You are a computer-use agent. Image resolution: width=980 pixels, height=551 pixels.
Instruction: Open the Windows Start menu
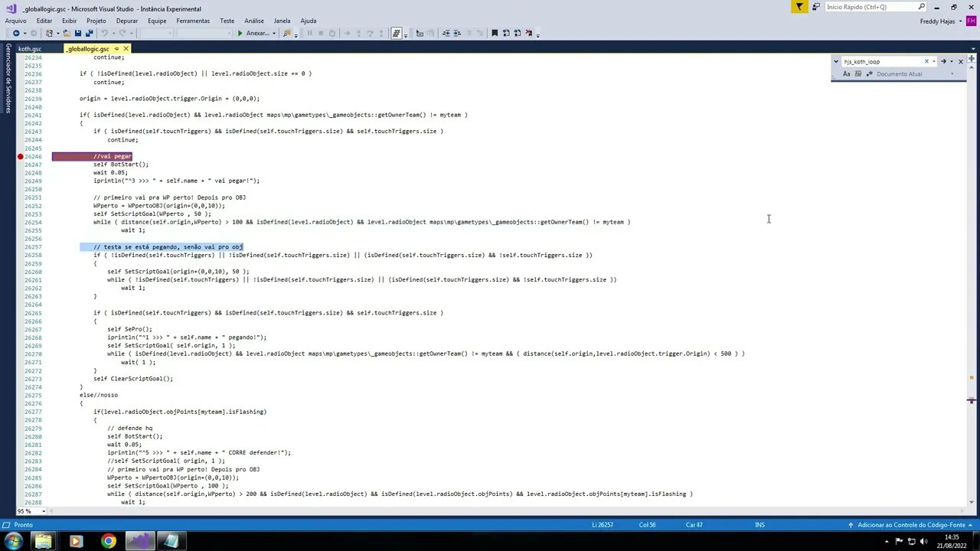click(x=13, y=541)
